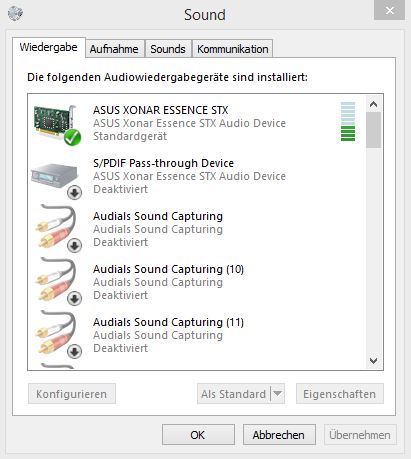Click the scroll down arrow of the device list
411x459 pixels.
pos(374,361)
